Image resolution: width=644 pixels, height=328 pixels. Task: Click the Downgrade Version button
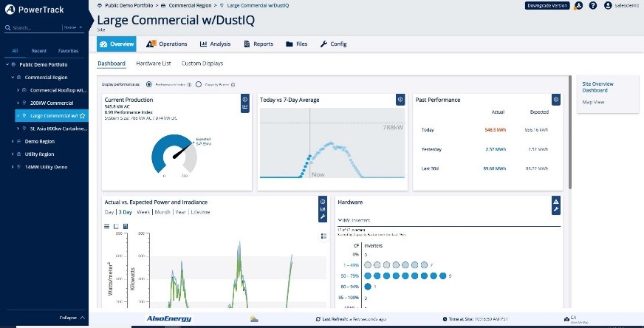point(547,5)
